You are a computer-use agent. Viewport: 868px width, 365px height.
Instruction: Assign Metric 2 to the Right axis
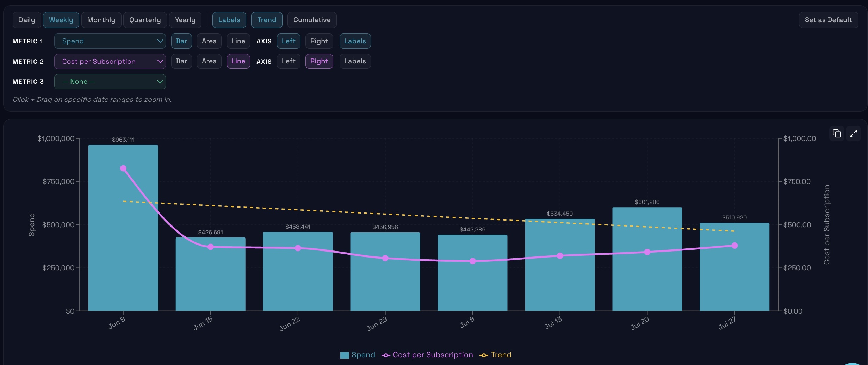319,61
